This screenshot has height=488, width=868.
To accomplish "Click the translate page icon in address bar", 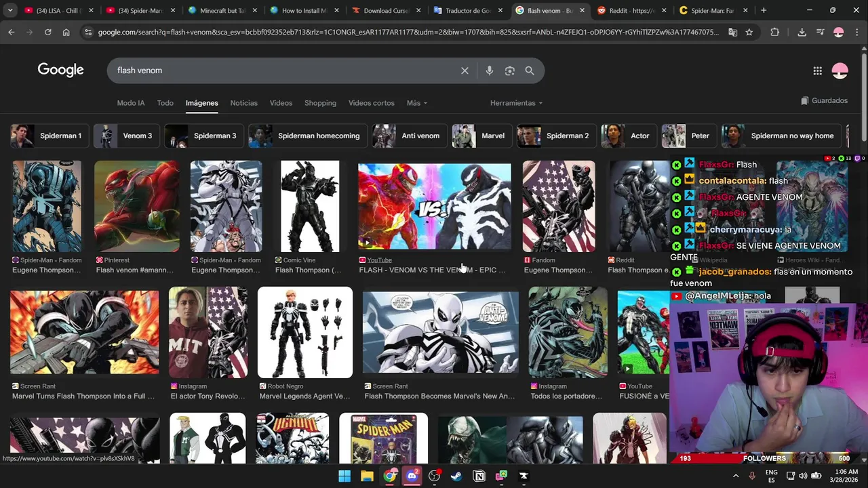I will (733, 32).
